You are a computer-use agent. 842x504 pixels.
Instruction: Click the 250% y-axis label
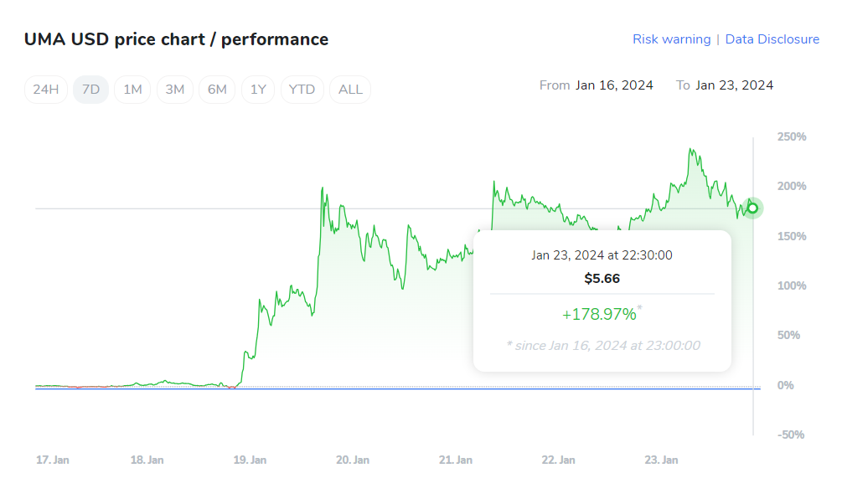coord(792,136)
